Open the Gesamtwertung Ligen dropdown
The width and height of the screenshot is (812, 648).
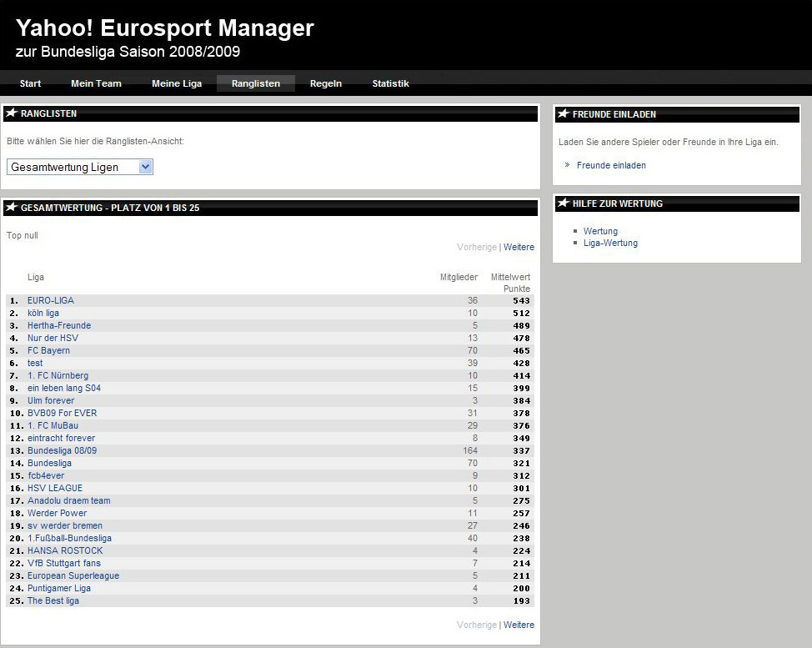(80, 167)
